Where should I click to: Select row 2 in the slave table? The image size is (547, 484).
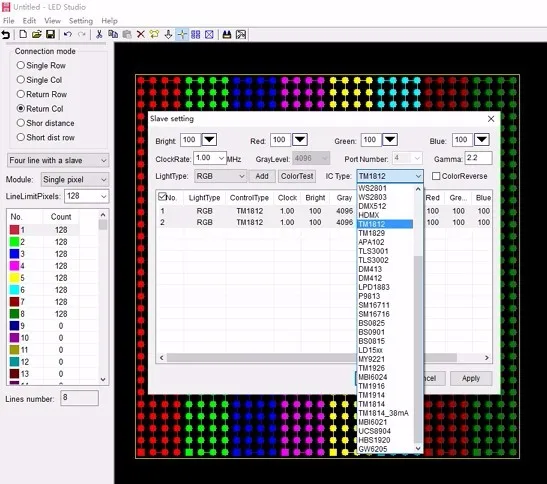(324, 223)
